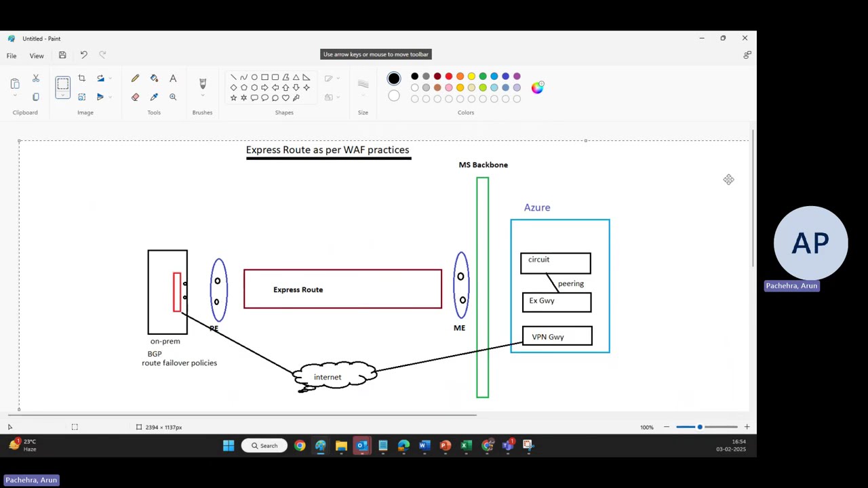Select the rectangular Selection tool
Image resolution: width=868 pixels, height=488 pixels.
pyautogui.click(x=62, y=84)
